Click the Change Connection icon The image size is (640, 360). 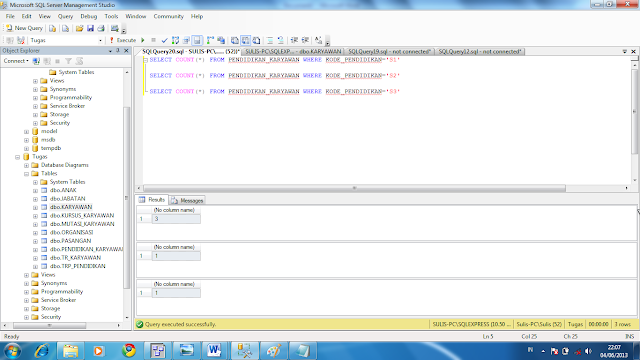20,40
